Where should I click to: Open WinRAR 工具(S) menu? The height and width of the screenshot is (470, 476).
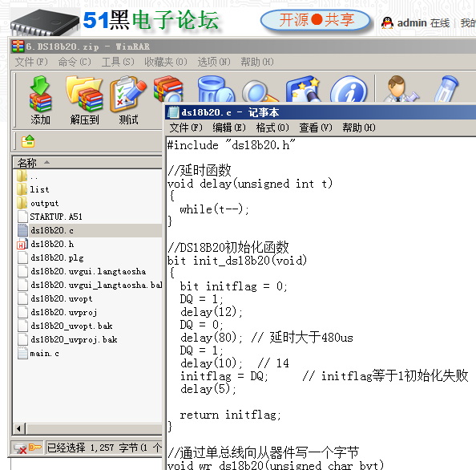click(118, 62)
